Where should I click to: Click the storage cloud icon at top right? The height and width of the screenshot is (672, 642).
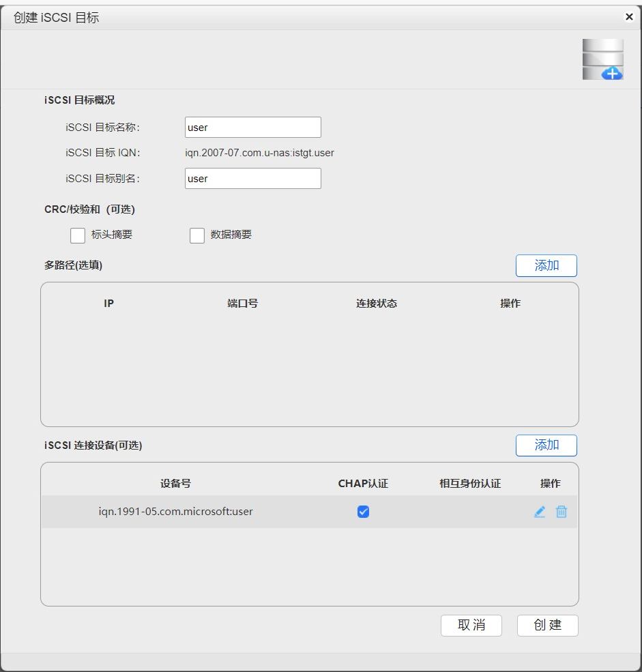tap(602, 59)
